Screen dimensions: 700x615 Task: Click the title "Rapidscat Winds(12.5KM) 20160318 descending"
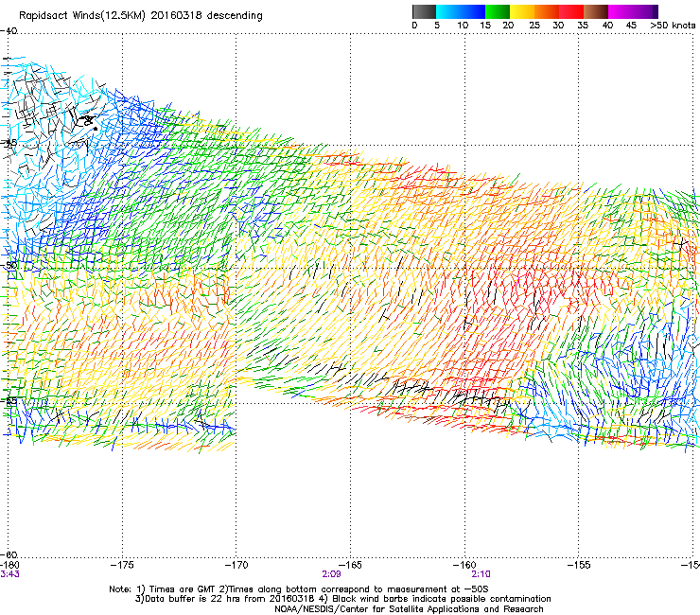[x=141, y=16]
